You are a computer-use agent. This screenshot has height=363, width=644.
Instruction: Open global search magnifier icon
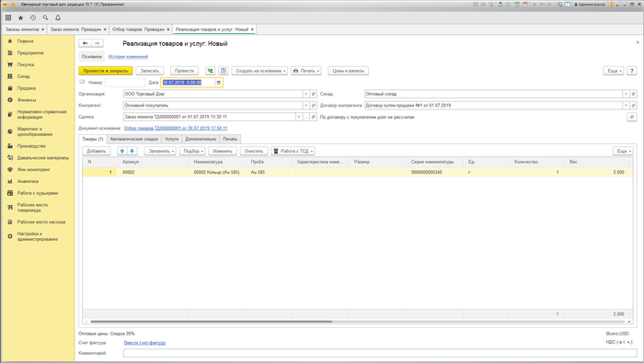45,17
